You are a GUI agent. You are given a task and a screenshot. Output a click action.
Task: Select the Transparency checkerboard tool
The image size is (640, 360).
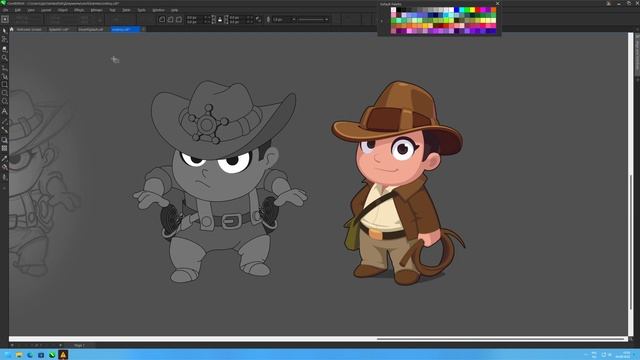[x=4, y=148]
